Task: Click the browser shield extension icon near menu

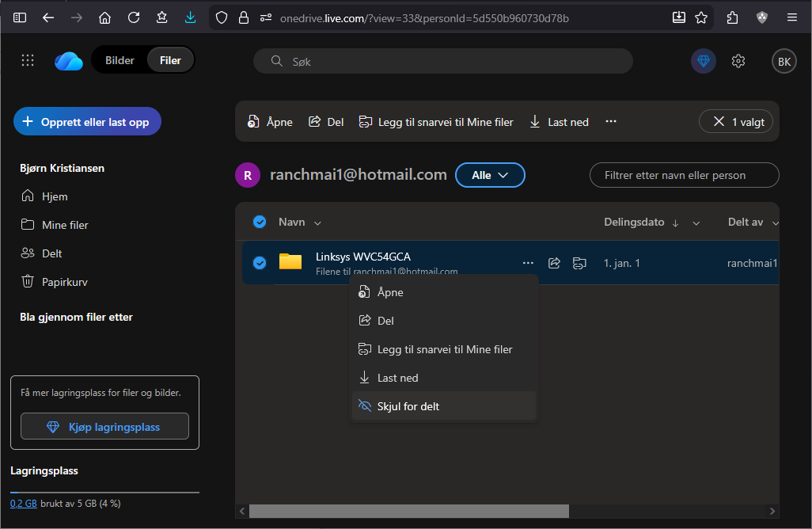Action: pyautogui.click(x=762, y=17)
